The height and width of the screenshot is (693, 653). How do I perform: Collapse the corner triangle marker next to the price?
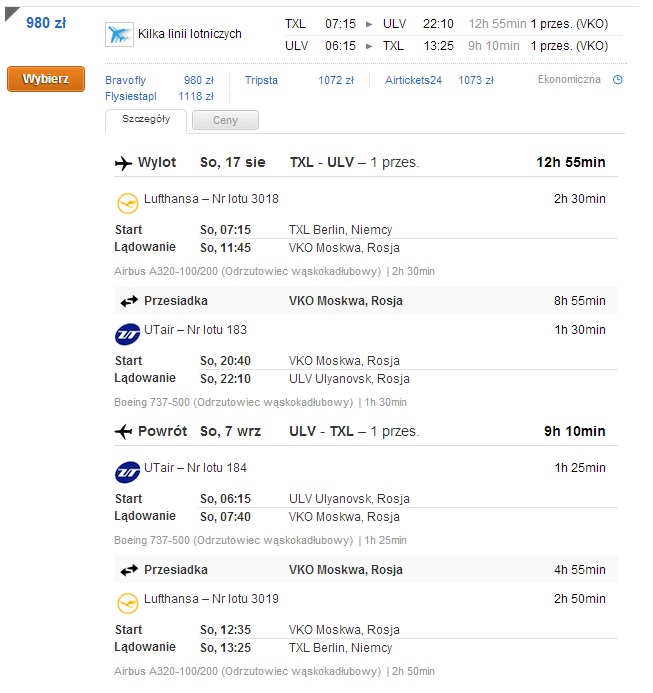pos(11,14)
